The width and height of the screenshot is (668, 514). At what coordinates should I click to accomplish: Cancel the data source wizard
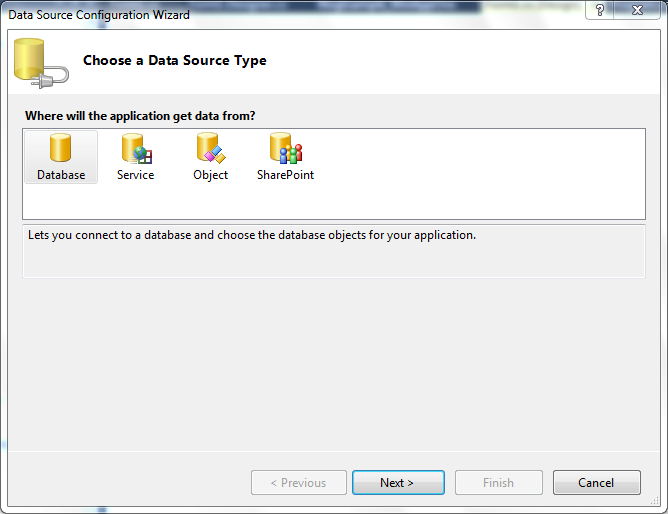(x=596, y=482)
